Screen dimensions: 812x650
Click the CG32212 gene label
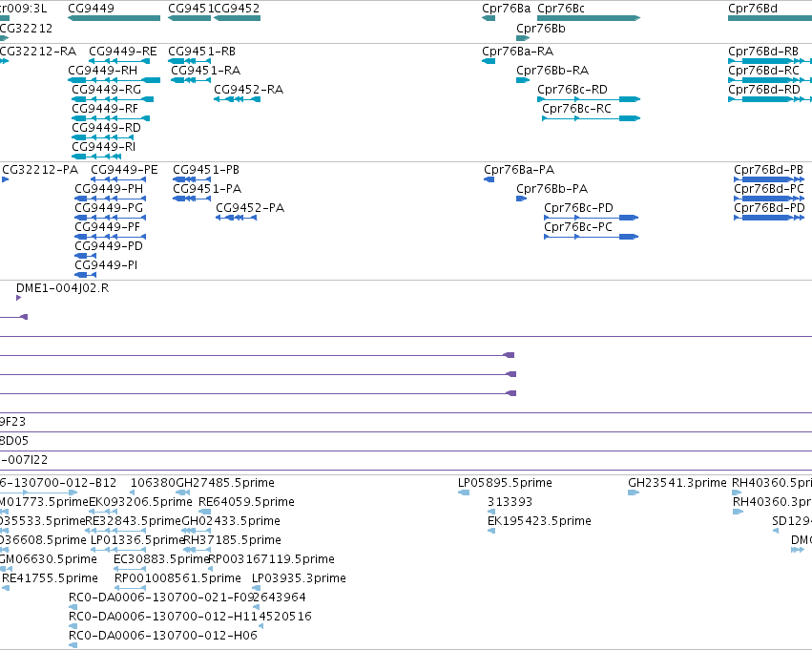26,29
